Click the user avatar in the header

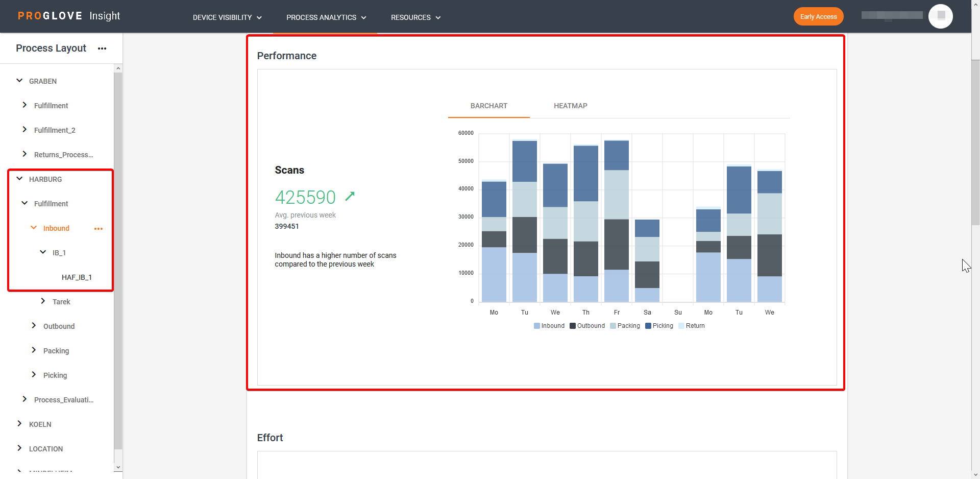coord(940,16)
